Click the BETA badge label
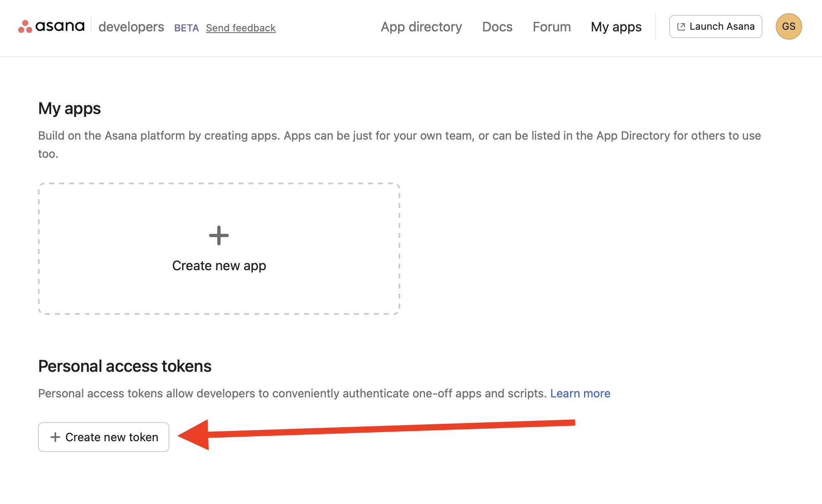This screenshot has width=822, height=504. 186,28
